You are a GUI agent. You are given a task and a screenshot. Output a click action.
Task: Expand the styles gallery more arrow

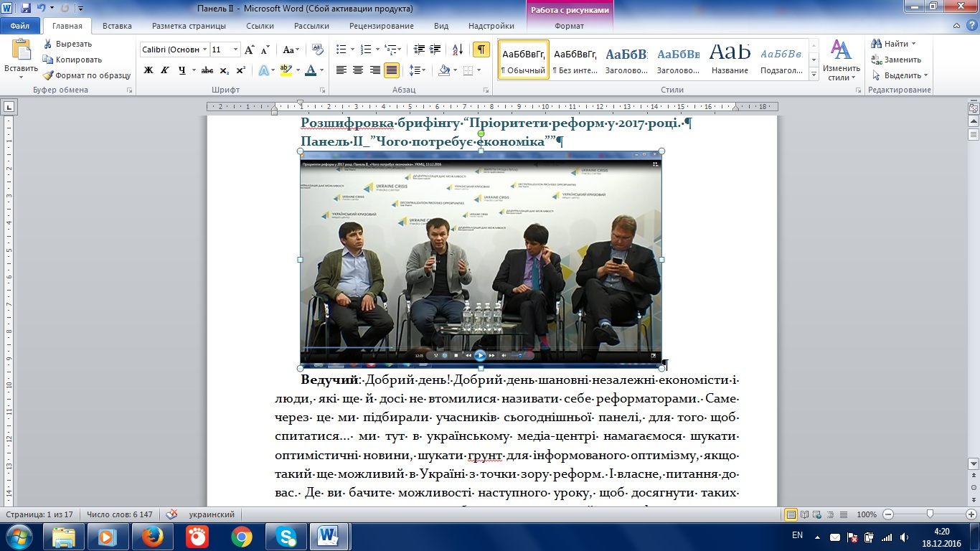click(x=814, y=75)
